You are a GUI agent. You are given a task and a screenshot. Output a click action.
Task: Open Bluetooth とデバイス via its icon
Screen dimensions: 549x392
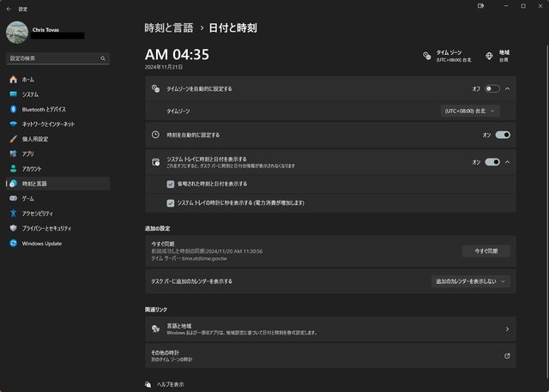[13, 109]
